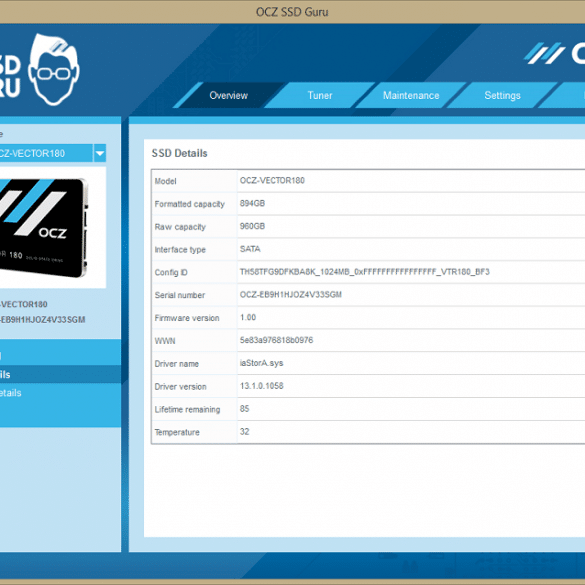Click the serial text under drive image

click(x=43, y=320)
